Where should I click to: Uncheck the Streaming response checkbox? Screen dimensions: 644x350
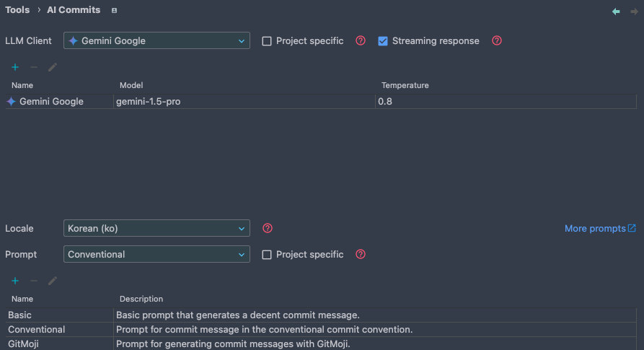(x=383, y=41)
